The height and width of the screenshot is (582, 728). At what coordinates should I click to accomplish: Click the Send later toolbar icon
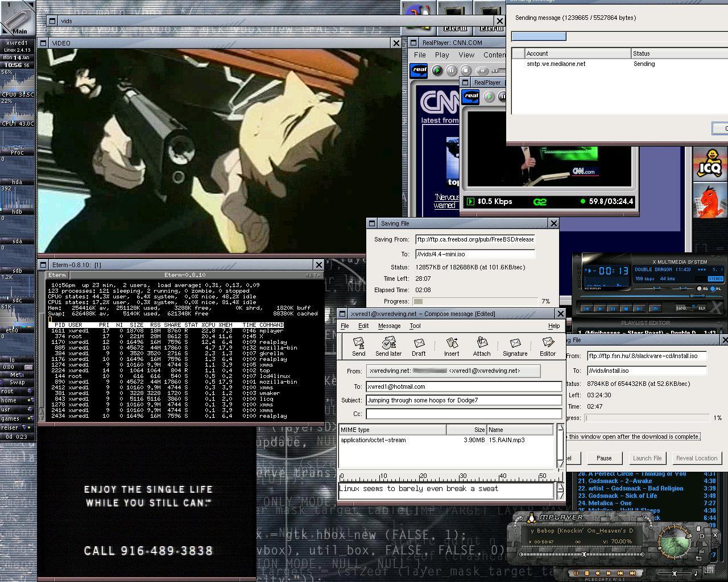click(x=388, y=346)
